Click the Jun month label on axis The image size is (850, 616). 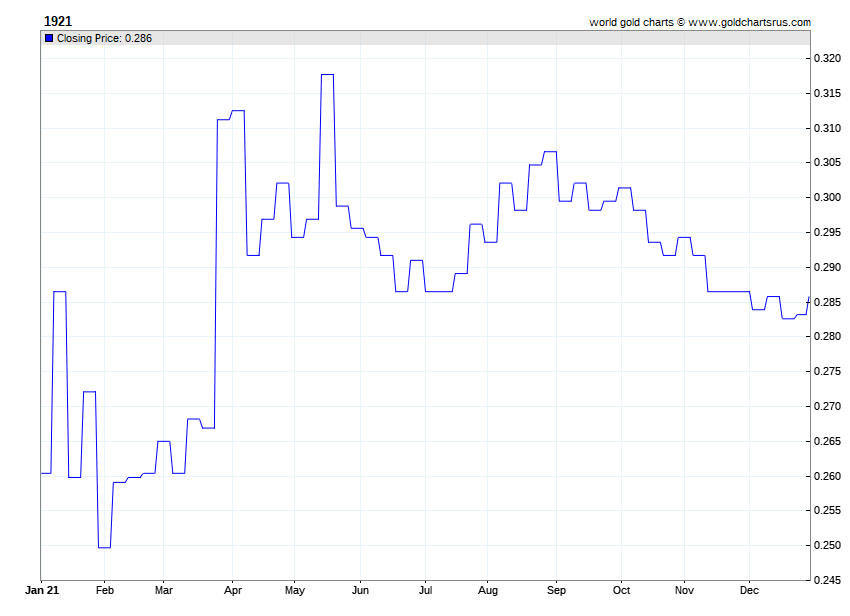(360, 590)
